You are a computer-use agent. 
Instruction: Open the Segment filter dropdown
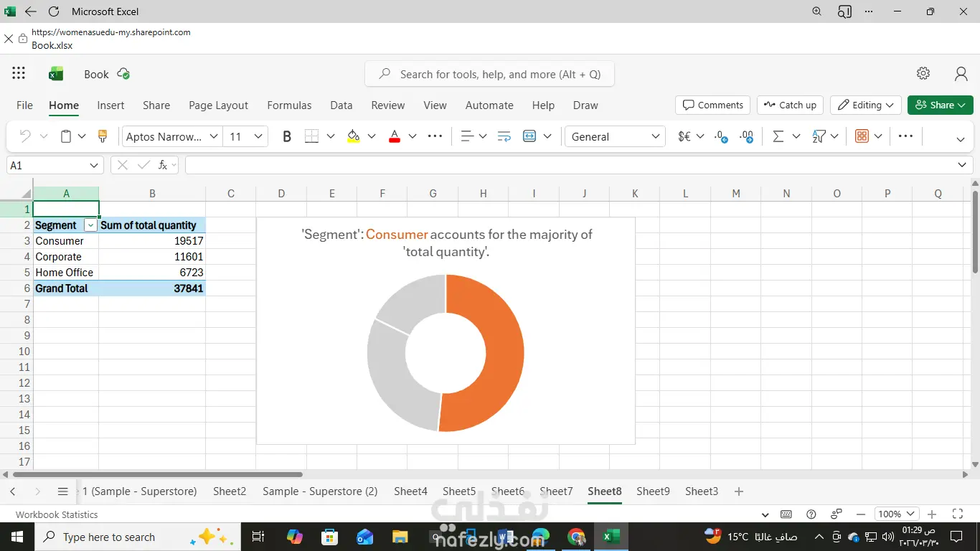click(90, 225)
